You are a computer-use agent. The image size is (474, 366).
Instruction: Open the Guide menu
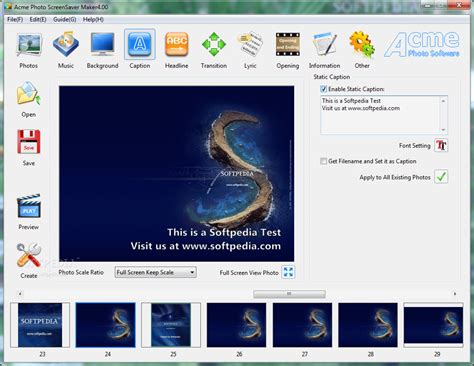[x=65, y=19]
